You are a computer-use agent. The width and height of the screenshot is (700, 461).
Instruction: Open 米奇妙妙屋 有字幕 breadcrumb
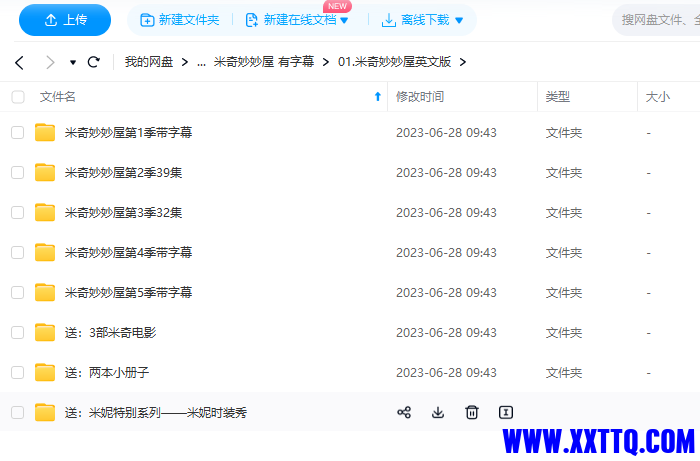(264, 62)
